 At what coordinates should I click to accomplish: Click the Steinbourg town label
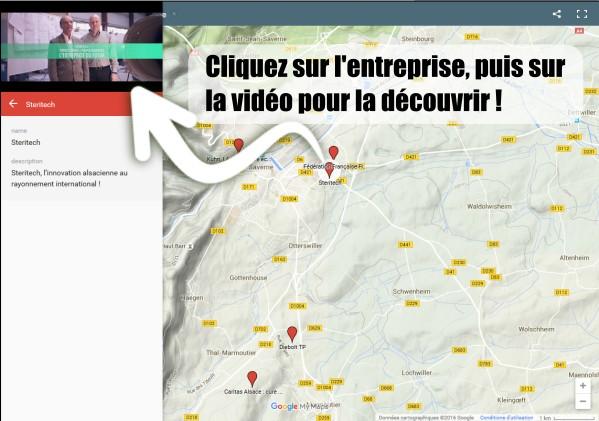418,39
